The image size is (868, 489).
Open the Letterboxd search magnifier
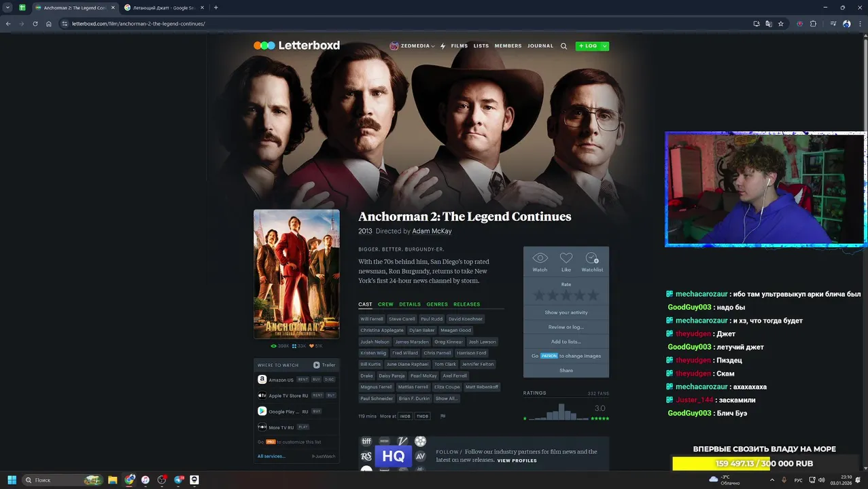(563, 46)
